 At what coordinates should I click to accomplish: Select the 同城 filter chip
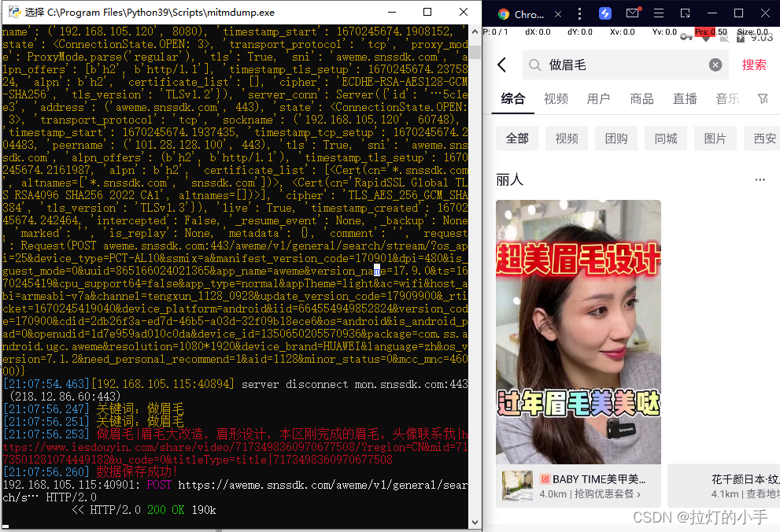coord(666,138)
